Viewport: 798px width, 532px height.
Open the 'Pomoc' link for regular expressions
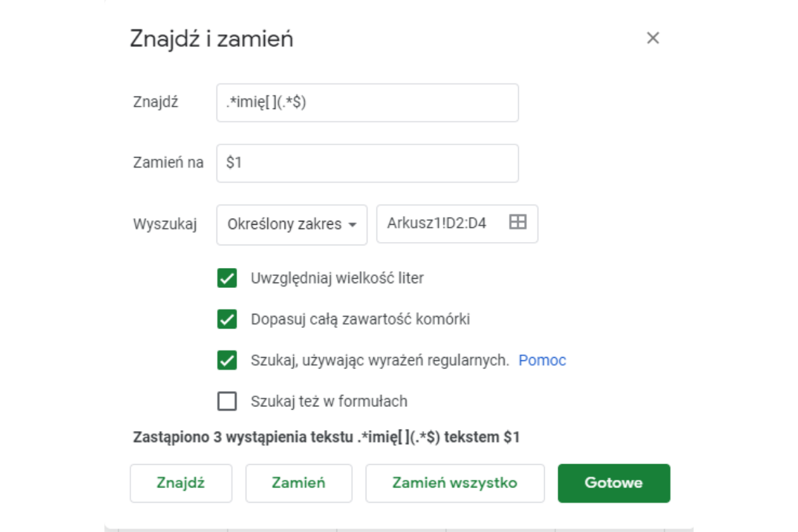542,360
